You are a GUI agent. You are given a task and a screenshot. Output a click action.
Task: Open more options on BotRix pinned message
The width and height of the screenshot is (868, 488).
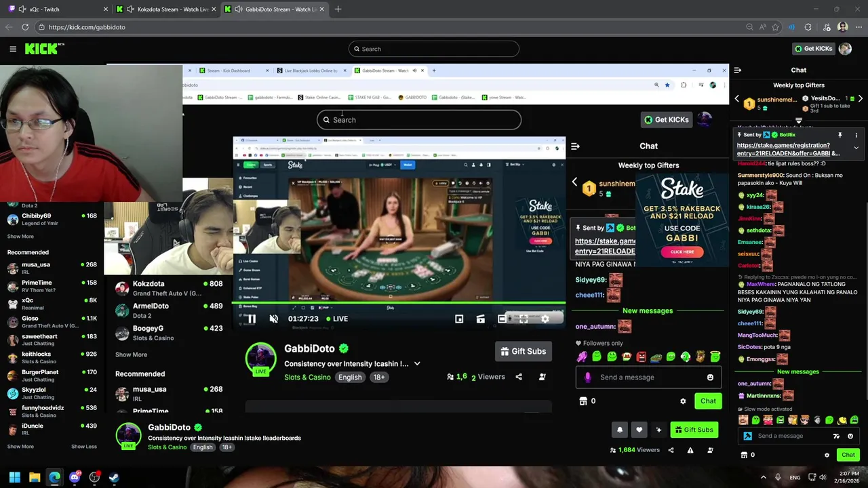[x=856, y=135]
